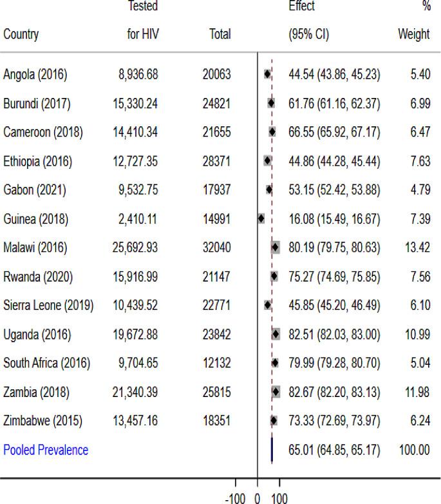Click the South Africa (2016) row label
Viewport: 441px width, 504px height.
click(46, 363)
